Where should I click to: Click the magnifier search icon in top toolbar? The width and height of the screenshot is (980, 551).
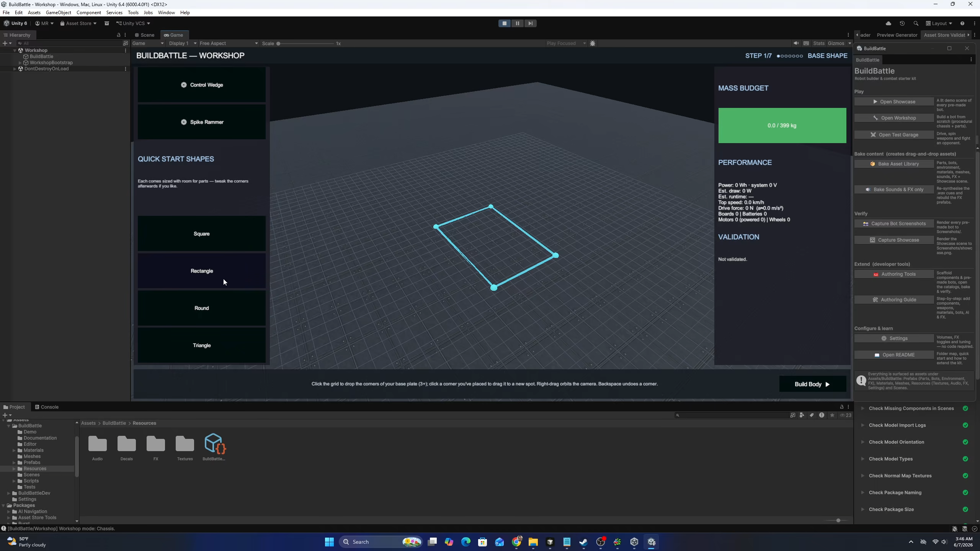916,23
